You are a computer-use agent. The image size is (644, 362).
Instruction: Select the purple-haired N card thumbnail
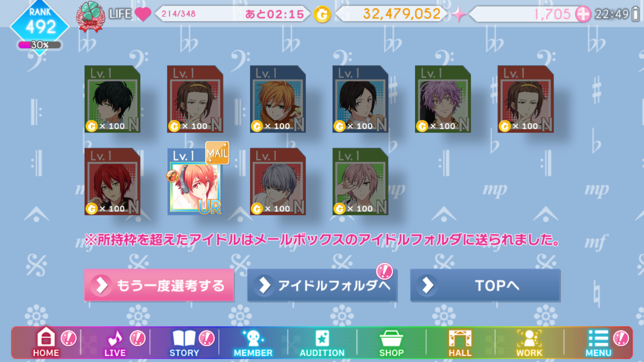[x=443, y=99]
